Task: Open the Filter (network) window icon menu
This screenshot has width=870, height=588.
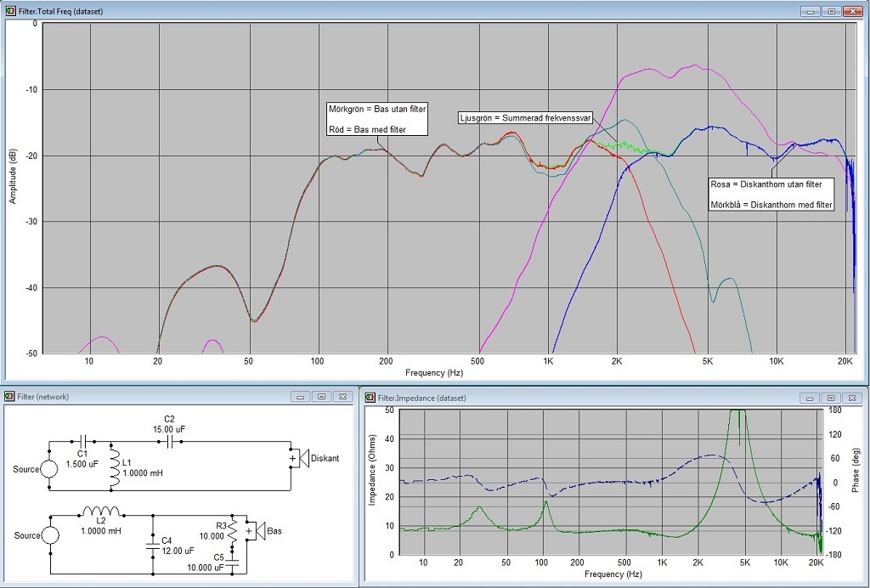Action: click(9, 396)
